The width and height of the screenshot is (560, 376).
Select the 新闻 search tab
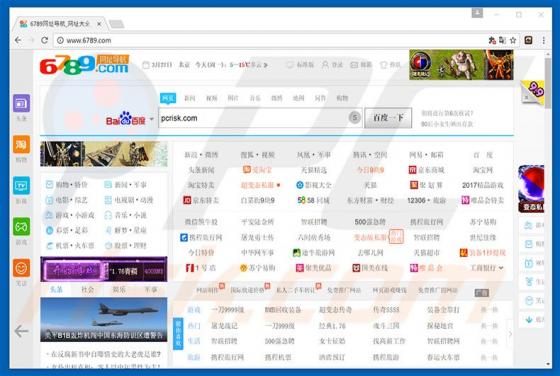pyautogui.click(x=190, y=98)
